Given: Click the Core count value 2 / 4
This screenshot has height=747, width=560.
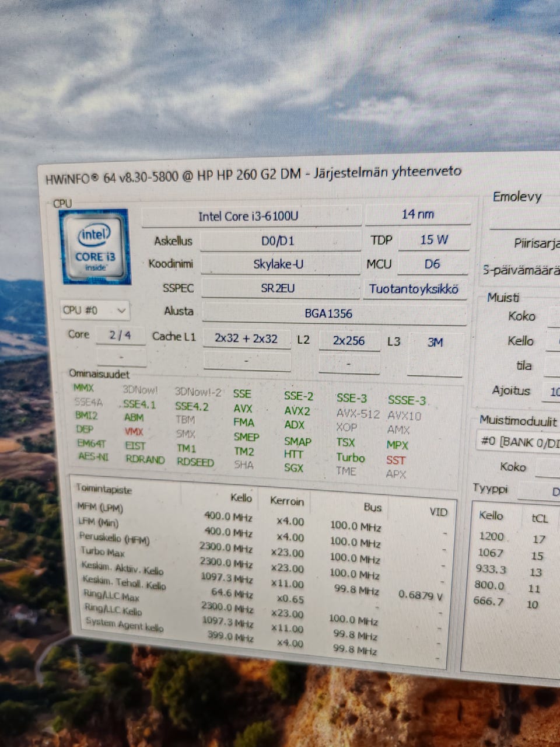Looking at the screenshot, I should (120, 335).
